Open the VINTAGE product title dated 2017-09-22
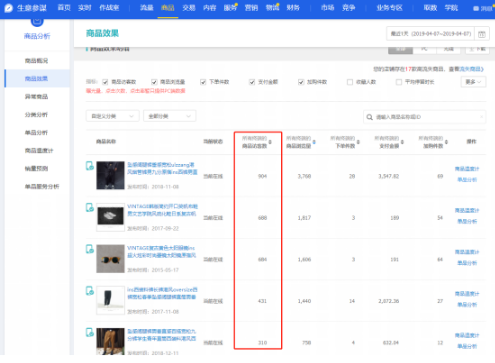495x363 pixels. [162, 210]
